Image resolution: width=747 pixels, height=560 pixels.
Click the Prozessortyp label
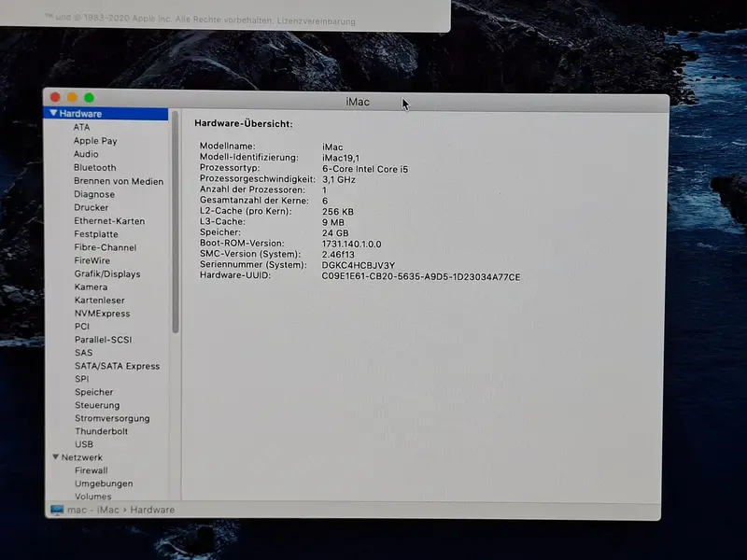(x=230, y=168)
